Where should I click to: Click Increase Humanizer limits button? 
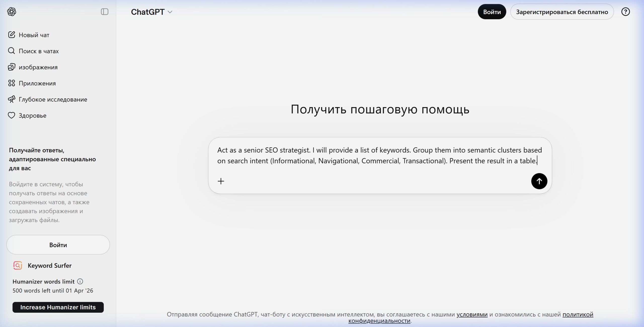[58, 307]
